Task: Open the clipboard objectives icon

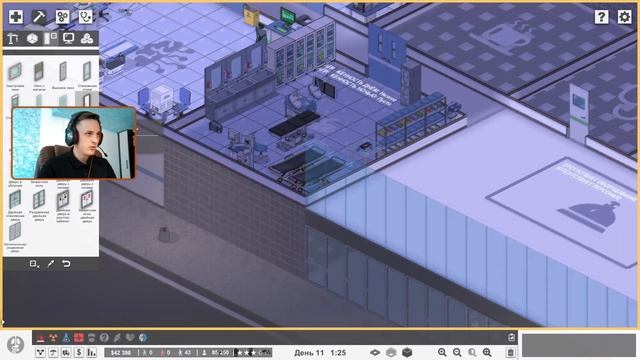Action: (x=511, y=338)
